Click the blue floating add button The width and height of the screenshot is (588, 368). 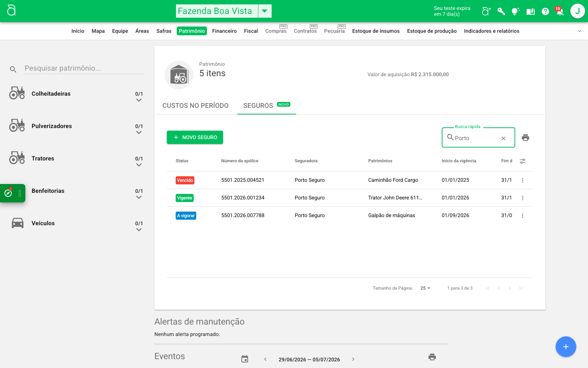pyautogui.click(x=566, y=347)
